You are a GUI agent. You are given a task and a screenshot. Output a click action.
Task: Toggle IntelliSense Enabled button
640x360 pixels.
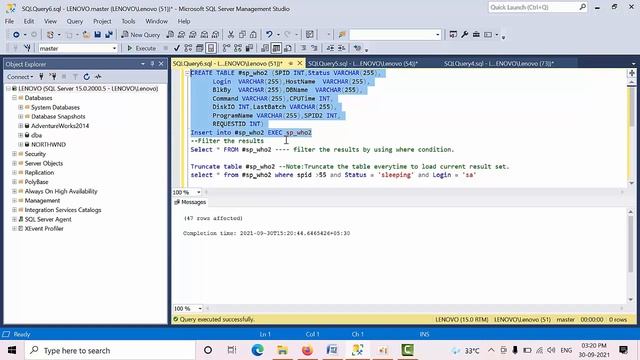pyautogui.click(x=211, y=48)
